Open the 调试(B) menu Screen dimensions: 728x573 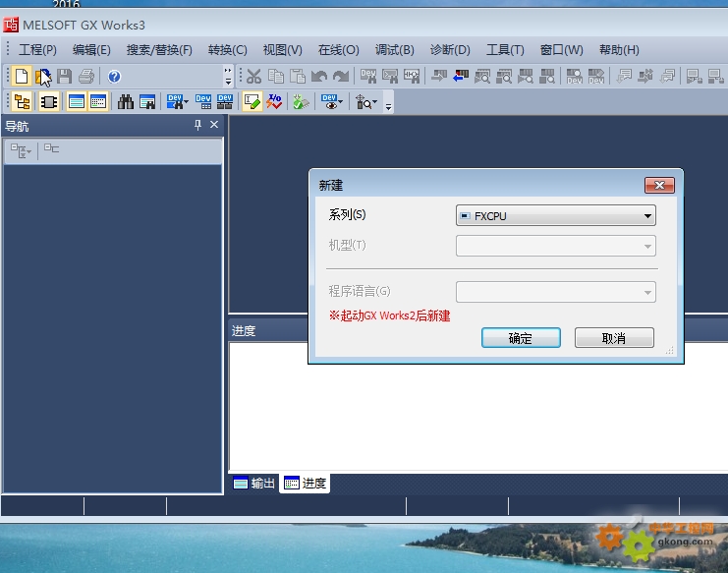pos(395,50)
